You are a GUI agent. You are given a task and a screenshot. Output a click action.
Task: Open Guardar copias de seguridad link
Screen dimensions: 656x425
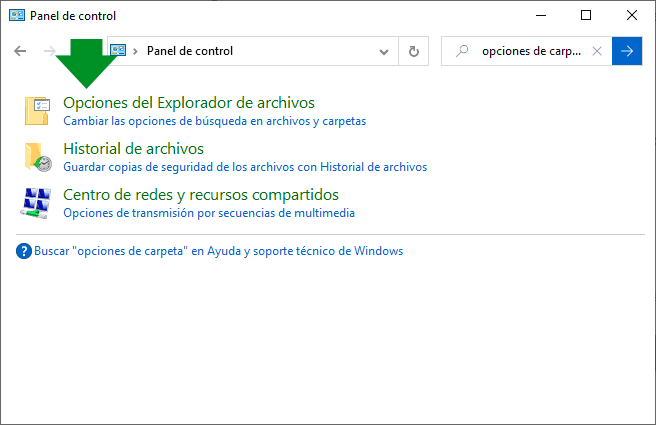click(244, 167)
